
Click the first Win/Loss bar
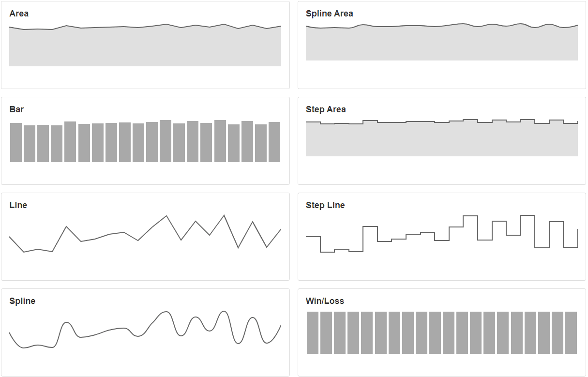313,332
